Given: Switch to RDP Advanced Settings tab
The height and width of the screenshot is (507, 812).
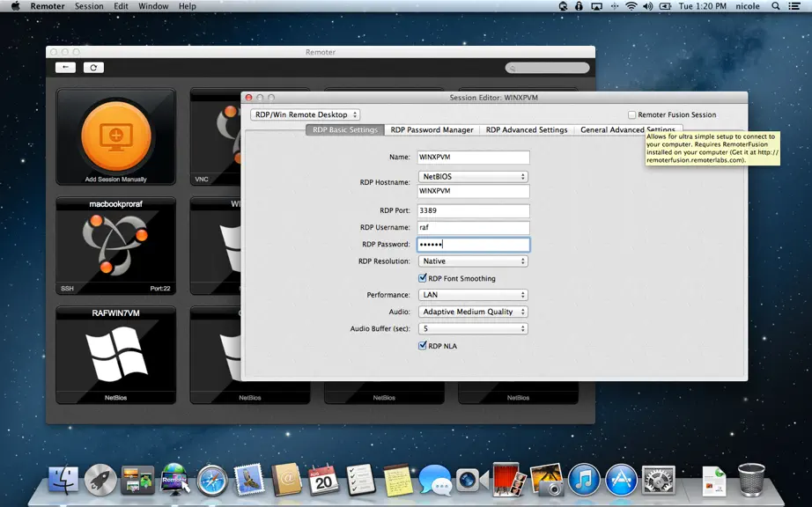Looking at the screenshot, I should (527, 130).
